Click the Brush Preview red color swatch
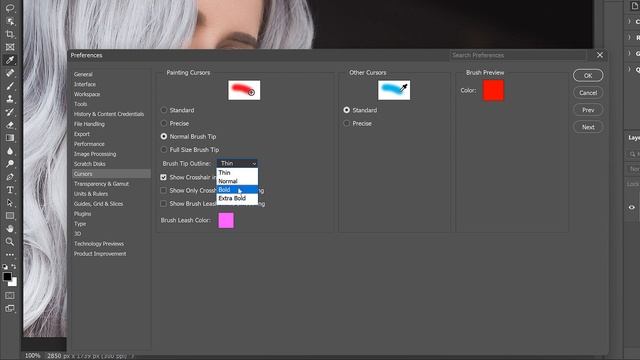The height and width of the screenshot is (360, 640). click(x=493, y=90)
